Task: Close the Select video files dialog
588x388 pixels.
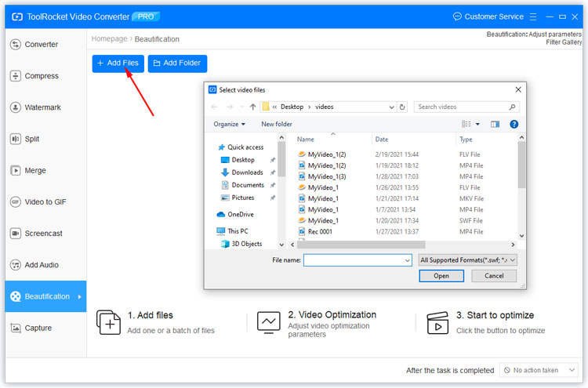Action: tap(518, 89)
